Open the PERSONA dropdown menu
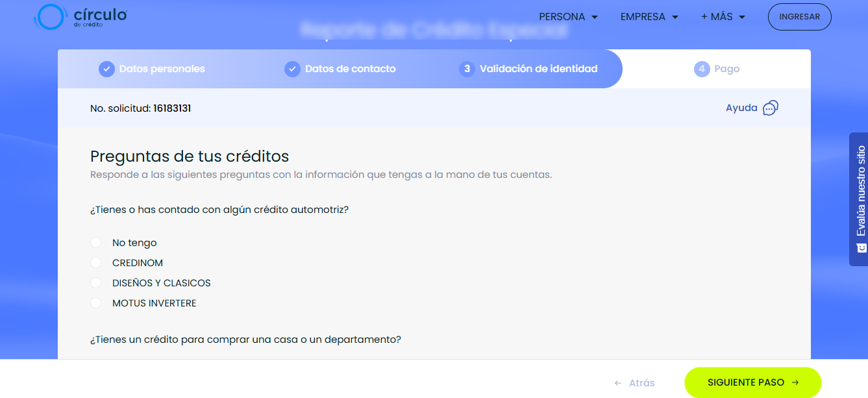This screenshot has width=868, height=398. pos(569,17)
